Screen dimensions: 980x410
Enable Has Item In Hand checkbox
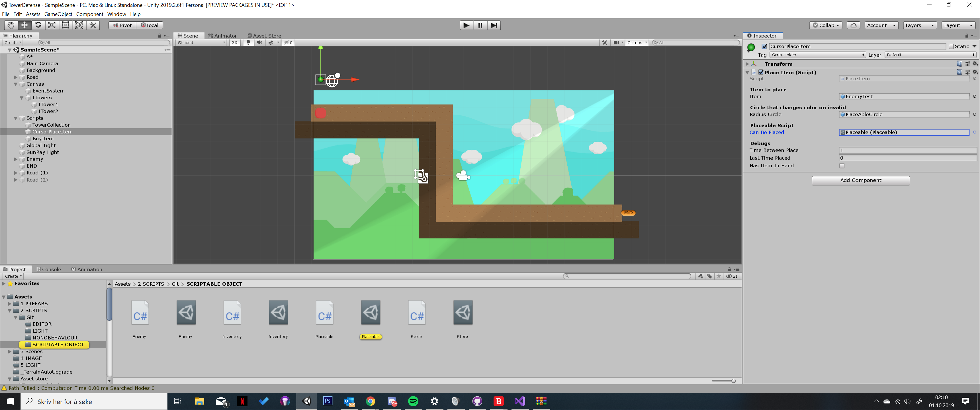click(x=842, y=166)
